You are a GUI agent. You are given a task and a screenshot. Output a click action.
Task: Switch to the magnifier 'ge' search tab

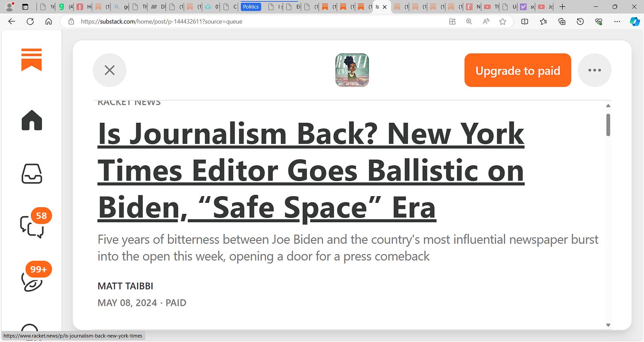[120, 7]
